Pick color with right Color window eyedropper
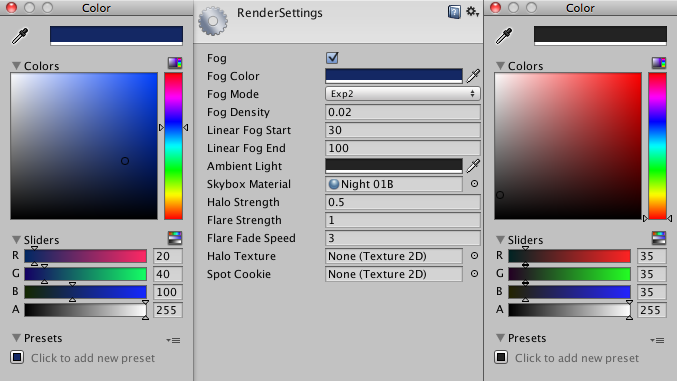Viewport: 677px width, 381px height. pyautogui.click(x=504, y=36)
